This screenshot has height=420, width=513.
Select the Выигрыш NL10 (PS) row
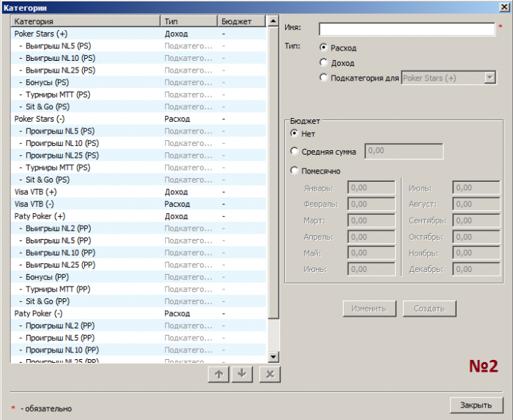pyautogui.click(x=139, y=58)
